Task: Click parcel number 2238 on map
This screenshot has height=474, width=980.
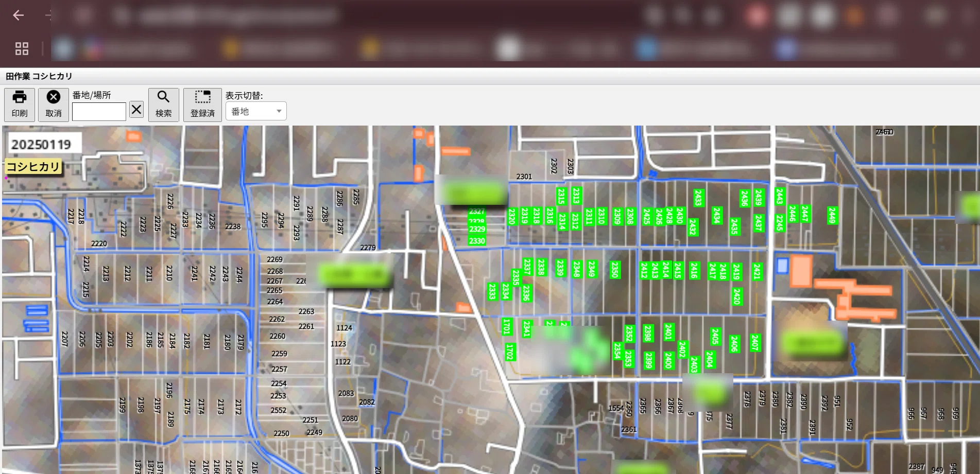Action: (x=233, y=226)
